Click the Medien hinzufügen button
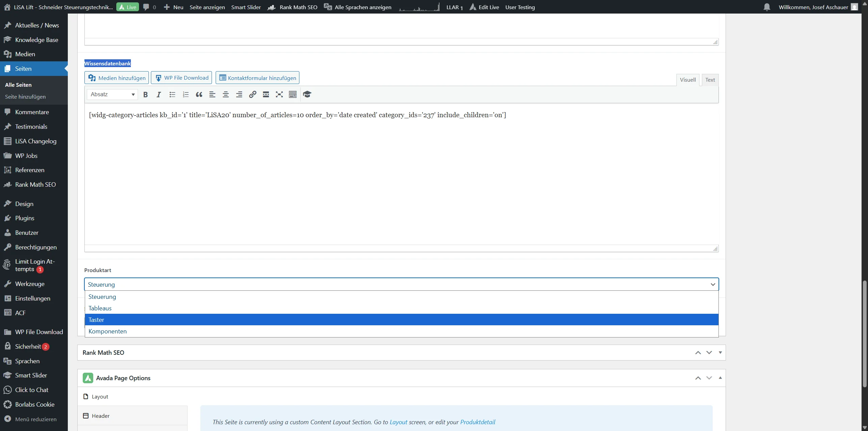Image resolution: width=868 pixels, height=431 pixels. (x=117, y=78)
